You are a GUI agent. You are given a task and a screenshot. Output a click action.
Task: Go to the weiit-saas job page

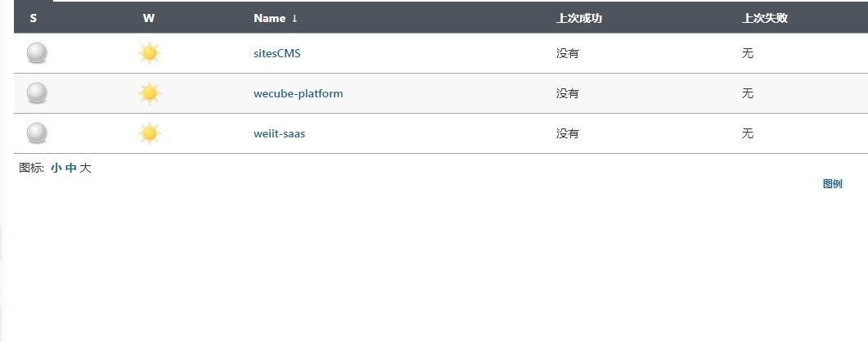point(279,134)
